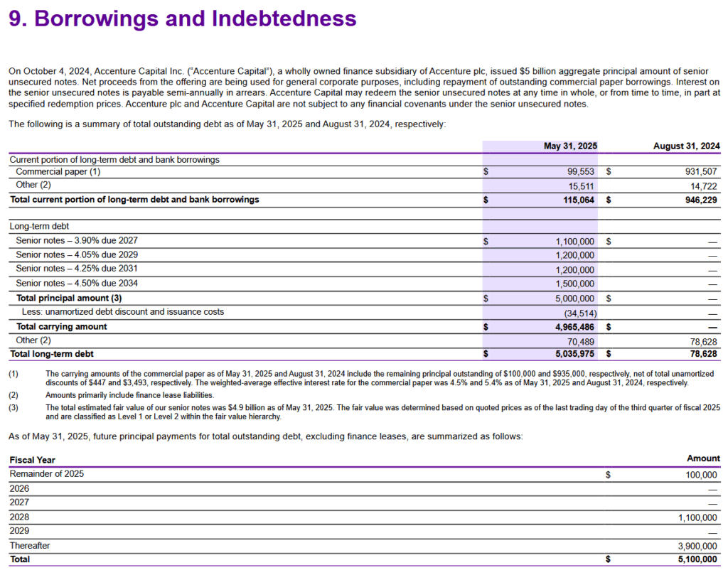
Task: Click the commercial paper value 99,553
Action: coord(580,172)
